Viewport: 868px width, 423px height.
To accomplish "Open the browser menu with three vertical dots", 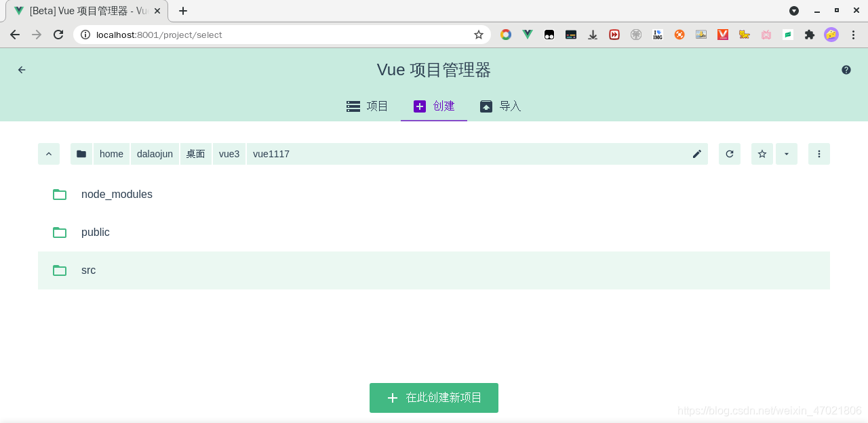I will tap(853, 35).
